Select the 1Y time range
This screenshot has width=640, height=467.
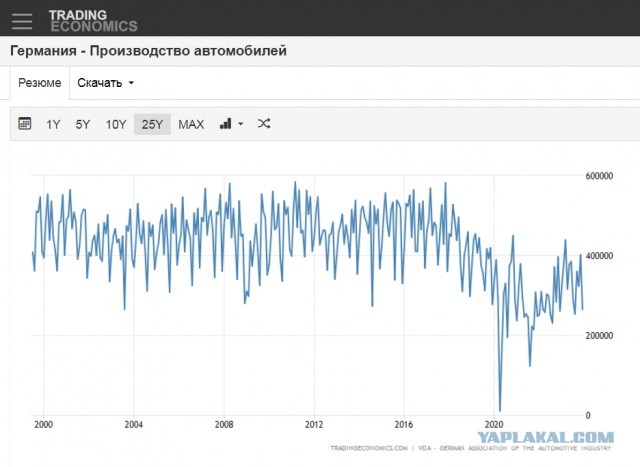coord(53,124)
